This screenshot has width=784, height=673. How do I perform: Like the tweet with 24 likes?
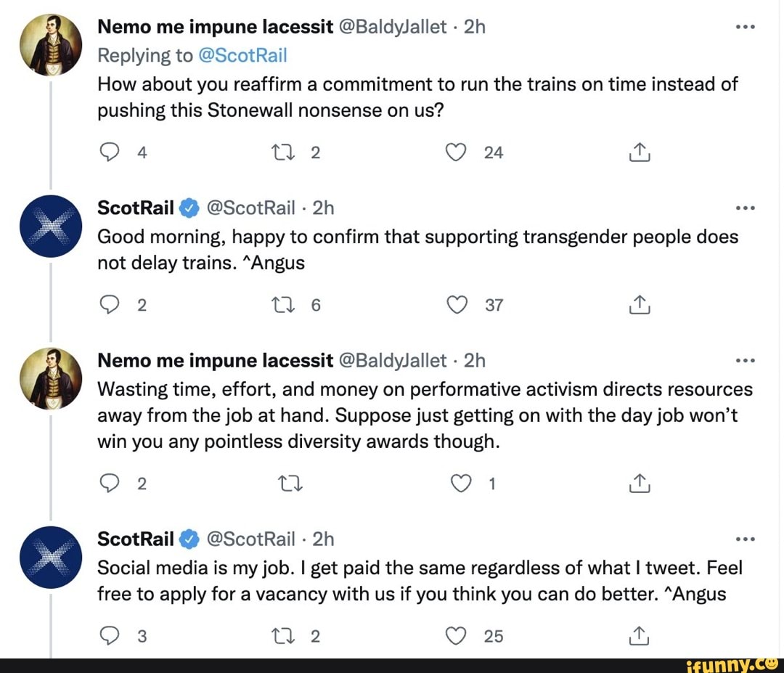pos(456,152)
